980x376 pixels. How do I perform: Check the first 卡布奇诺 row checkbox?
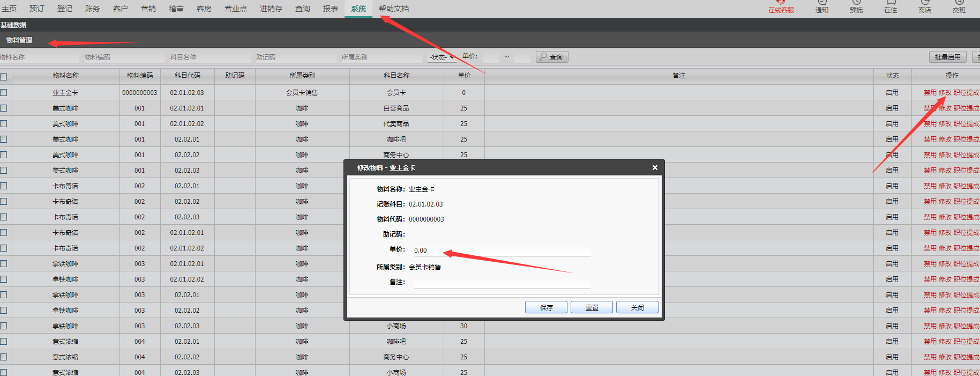coord(4,186)
